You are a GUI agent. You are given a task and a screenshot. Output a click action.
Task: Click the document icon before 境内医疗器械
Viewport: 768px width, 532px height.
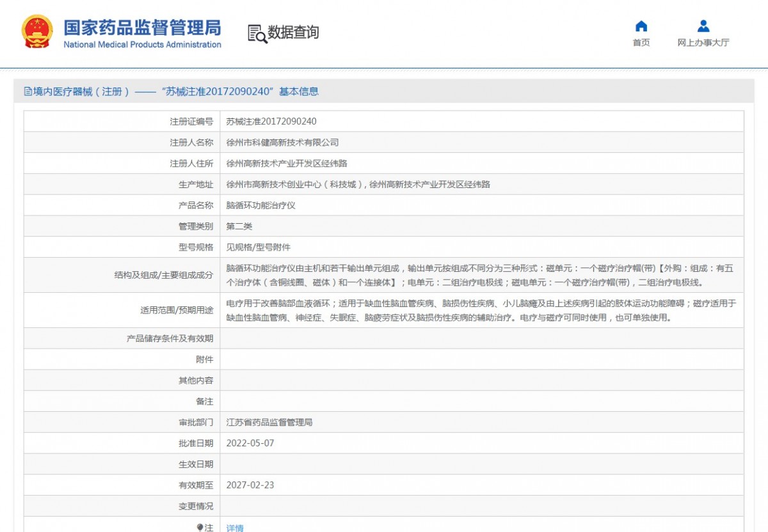(28, 91)
